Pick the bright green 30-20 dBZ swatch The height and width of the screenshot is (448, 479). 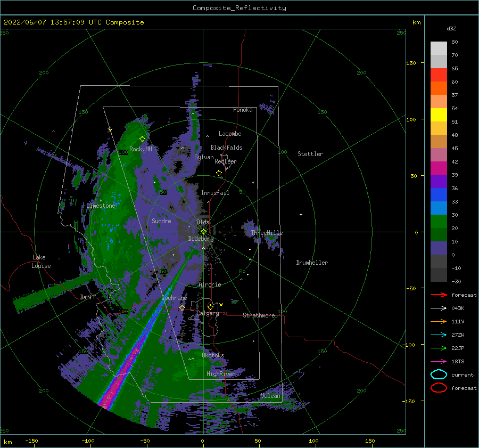click(439, 222)
